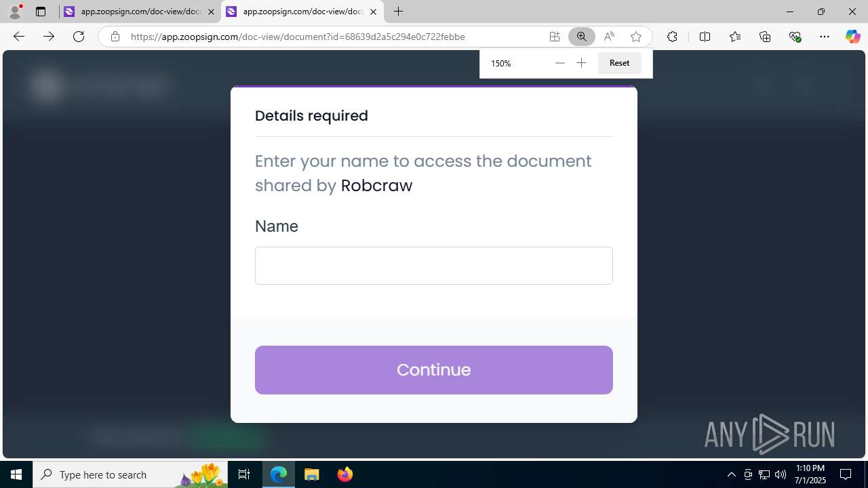
Task: Click the 150% zoom level text
Action: click(501, 63)
